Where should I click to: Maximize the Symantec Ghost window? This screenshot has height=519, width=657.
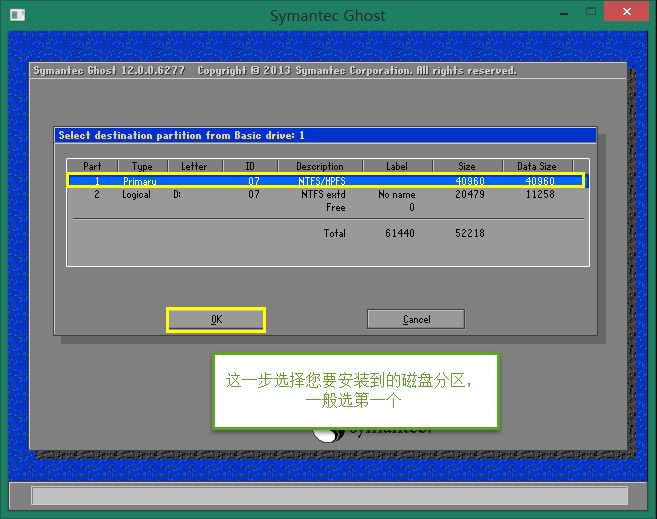(x=591, y=12)
